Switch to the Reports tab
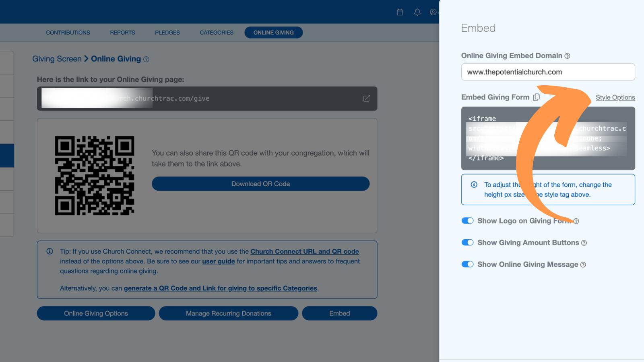The width and height of the screenshot is (644, 362). coord(122,33)
